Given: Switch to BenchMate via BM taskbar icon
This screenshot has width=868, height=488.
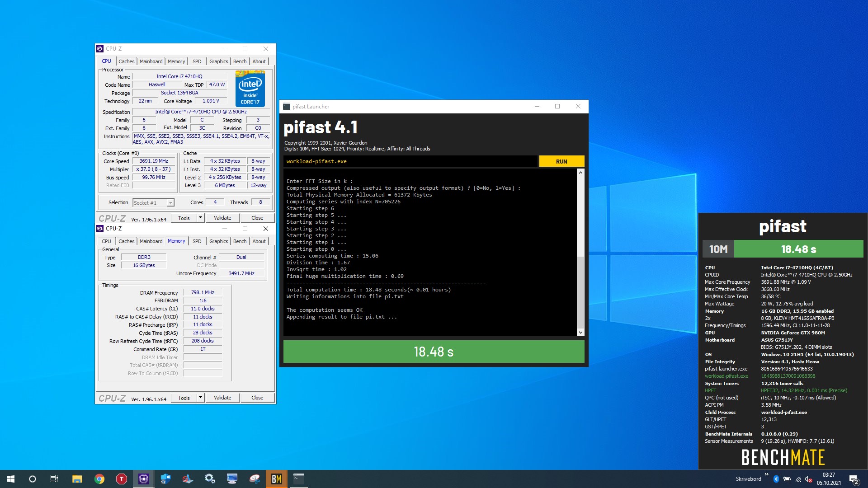Looking at the screenshot, I should (277, 479).
